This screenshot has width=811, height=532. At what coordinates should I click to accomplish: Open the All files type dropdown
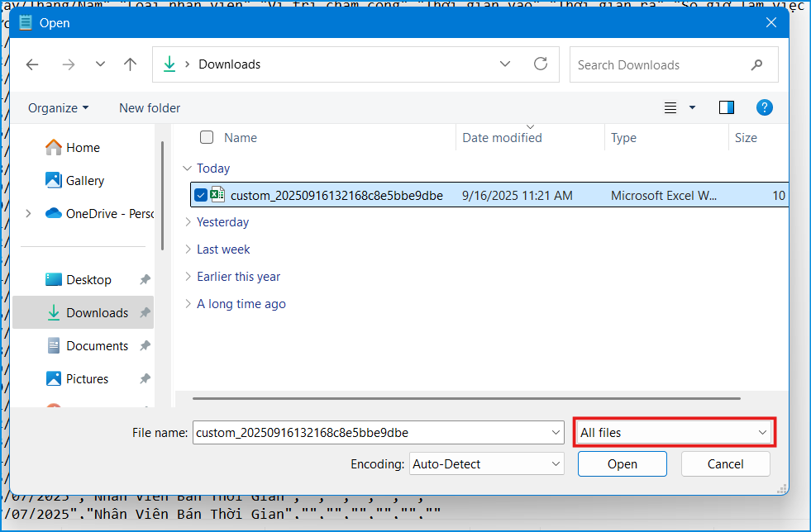pos(674,432)
